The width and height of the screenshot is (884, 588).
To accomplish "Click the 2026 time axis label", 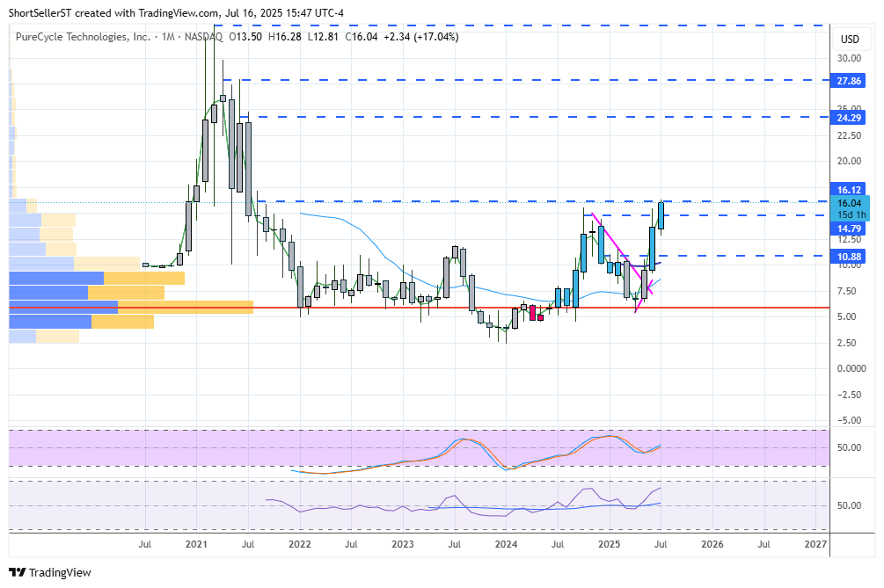I will tap(712, 544).
